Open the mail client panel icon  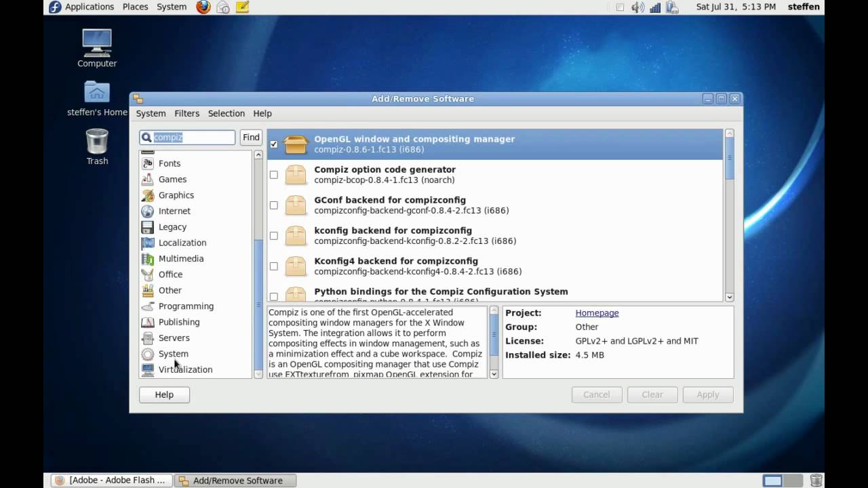pyautogui.click(x=222, y=7)
